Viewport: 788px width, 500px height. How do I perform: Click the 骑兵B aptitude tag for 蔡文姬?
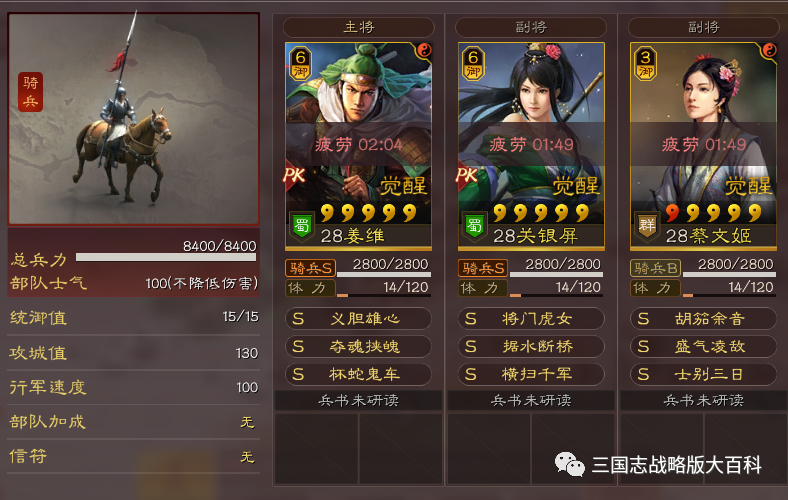[655, 268]
